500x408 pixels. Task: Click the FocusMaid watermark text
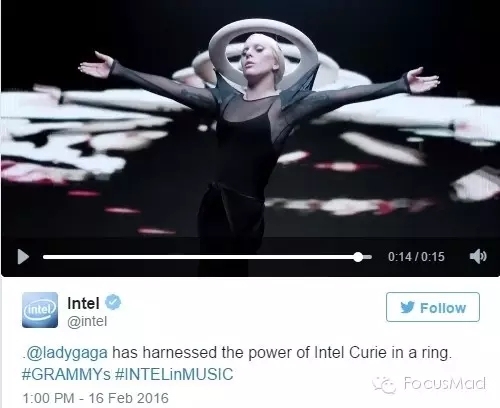(x=444, y=383)
